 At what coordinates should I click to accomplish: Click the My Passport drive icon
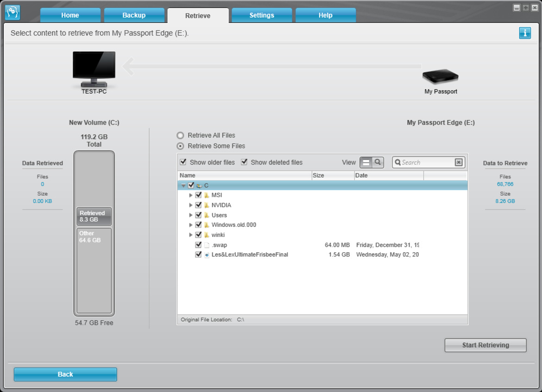pyautogui.click(x=441, y=77)
